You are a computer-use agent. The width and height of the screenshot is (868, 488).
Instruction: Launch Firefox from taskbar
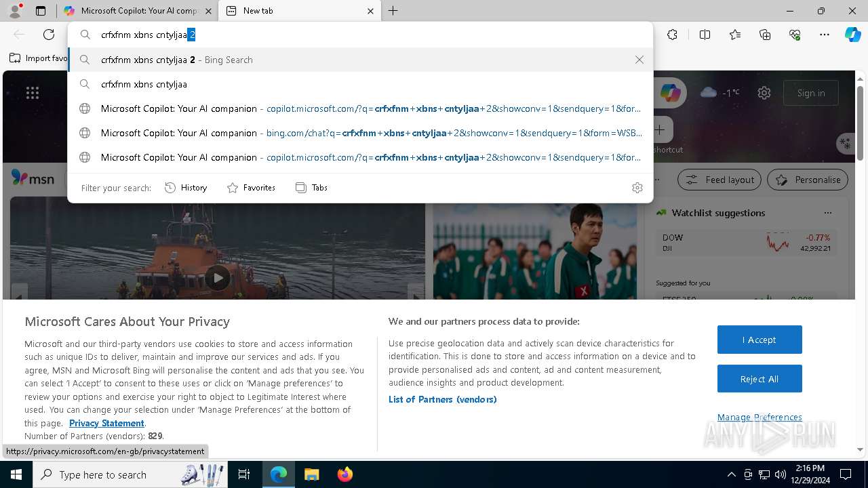(x=345, y=474)
